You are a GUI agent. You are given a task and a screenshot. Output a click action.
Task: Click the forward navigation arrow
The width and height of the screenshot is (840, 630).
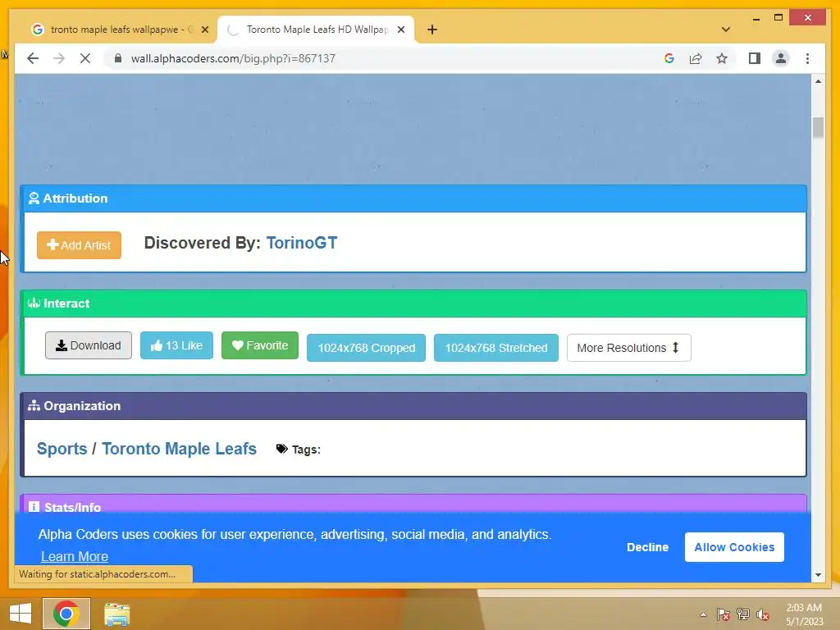pos(59,58)
